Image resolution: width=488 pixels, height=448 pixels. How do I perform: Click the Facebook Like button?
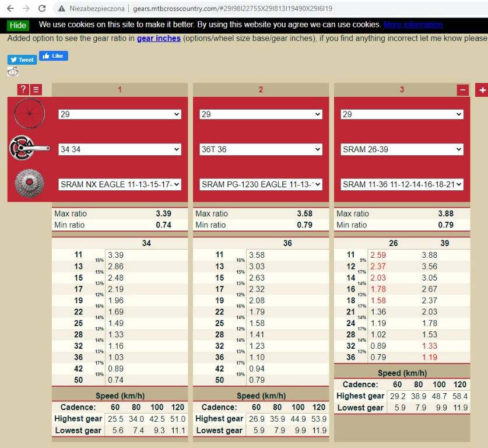click(53, 56)
